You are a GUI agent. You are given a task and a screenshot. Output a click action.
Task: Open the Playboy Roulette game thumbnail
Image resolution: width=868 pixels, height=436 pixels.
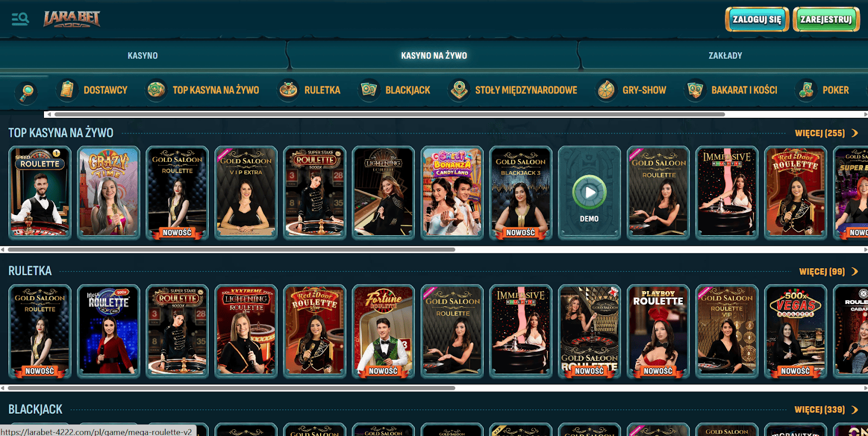(x=658, y=331)
